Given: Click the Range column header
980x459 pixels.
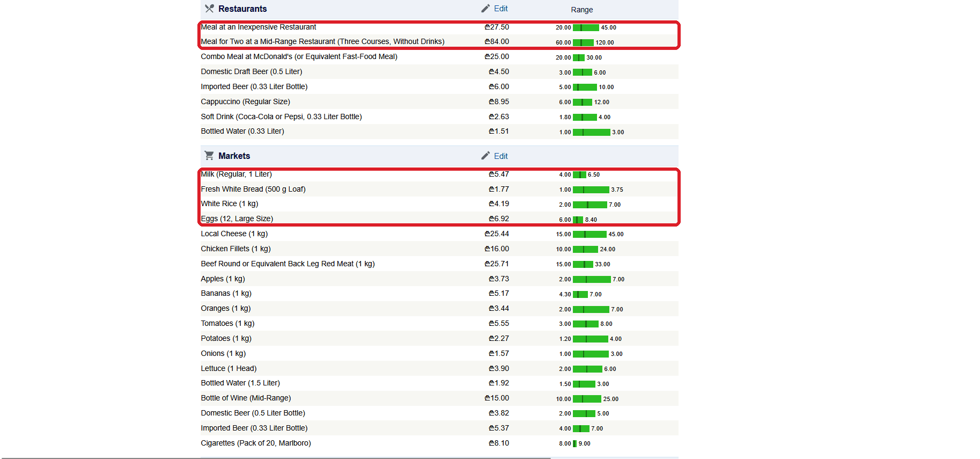Looking at the screenshot, I should [x=582, y=10].
